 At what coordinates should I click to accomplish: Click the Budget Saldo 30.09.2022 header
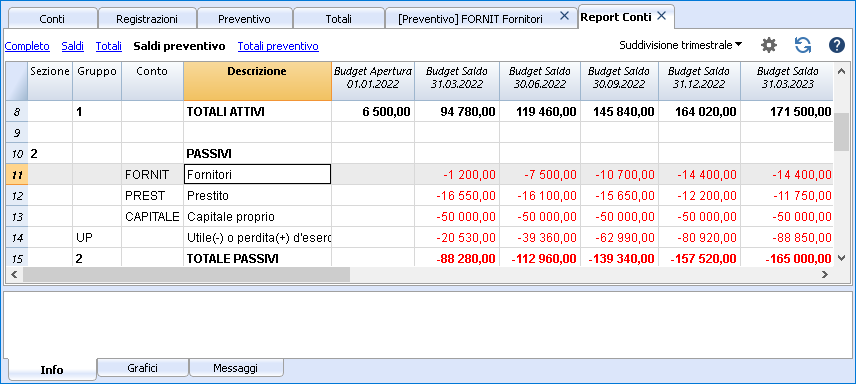pos(619,81)
